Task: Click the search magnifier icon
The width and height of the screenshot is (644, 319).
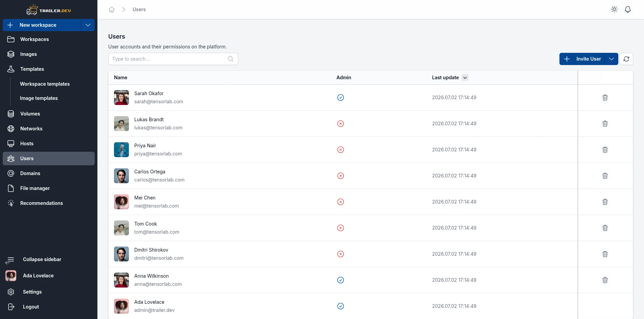Action: [231, 59]
